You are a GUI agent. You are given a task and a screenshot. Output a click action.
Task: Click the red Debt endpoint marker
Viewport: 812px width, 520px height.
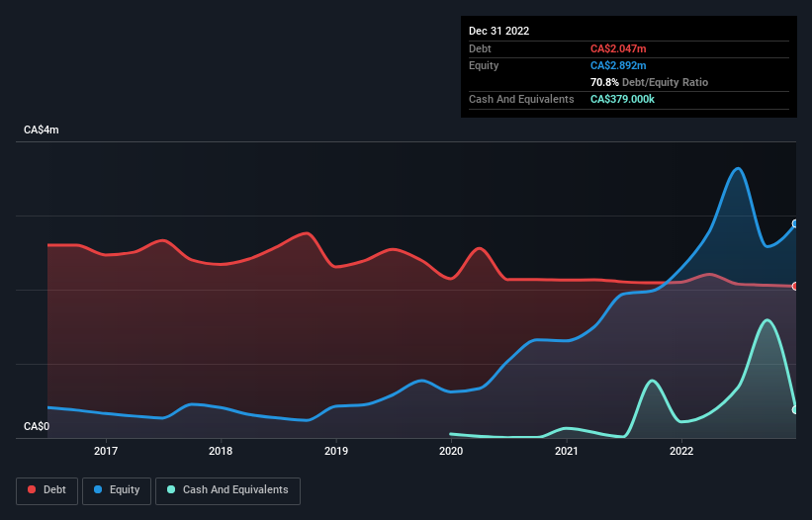pos(795,286)
